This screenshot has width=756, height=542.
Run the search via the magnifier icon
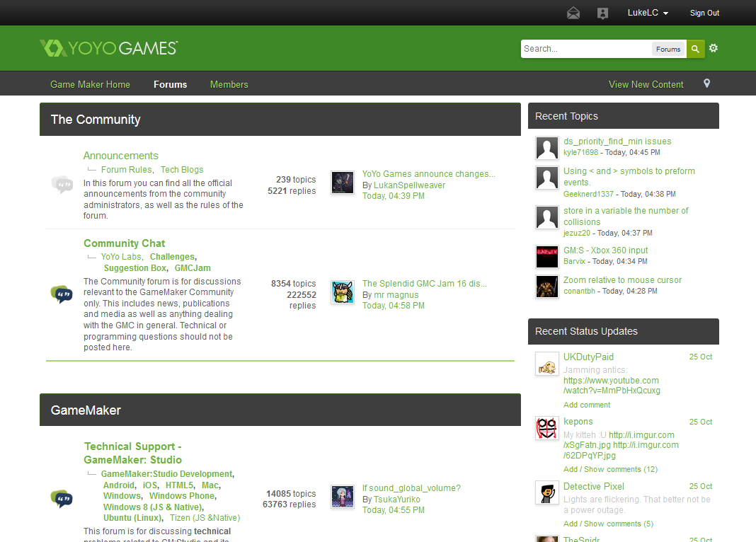tap(695, 48)
